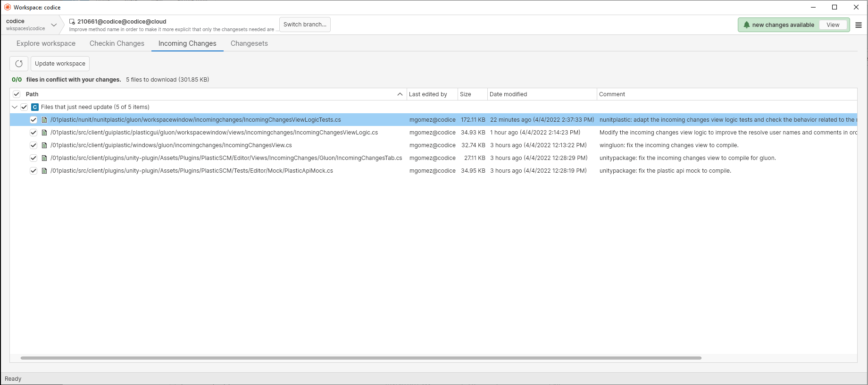Click the bell icon in notification banner
Screen dimensions: 868x385
pos(746,25)
